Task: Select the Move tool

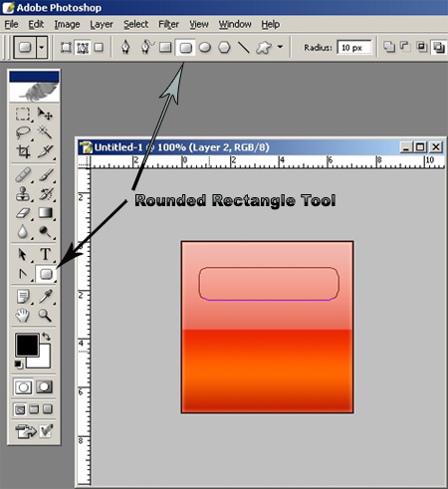Action: (x=45, y=114)
